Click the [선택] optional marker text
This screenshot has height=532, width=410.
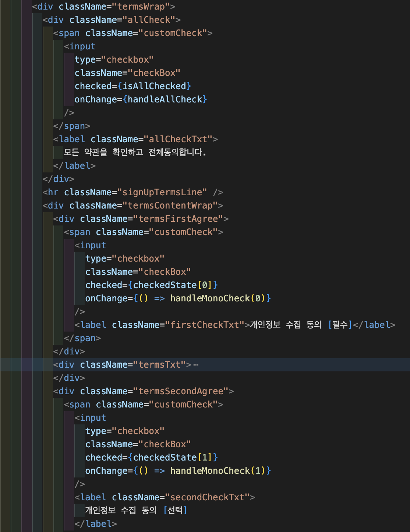click(175, 511)
